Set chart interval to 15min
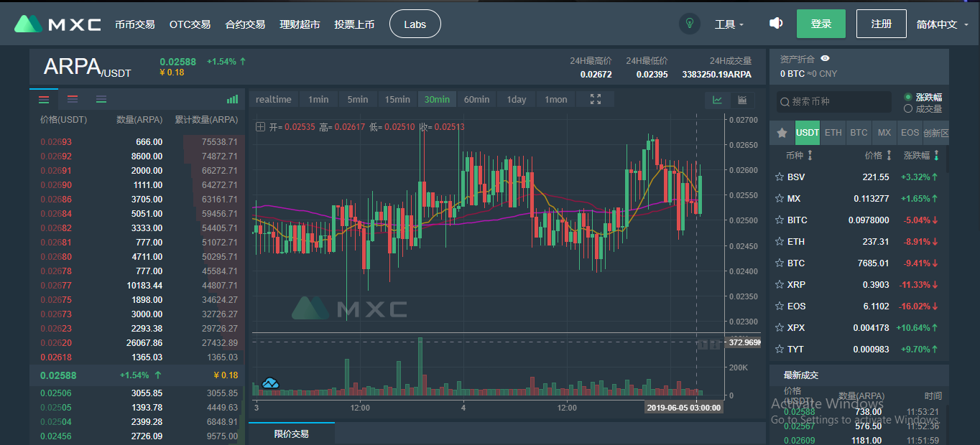The height and width of the screenshot is (445, 980). pos(397,99)
